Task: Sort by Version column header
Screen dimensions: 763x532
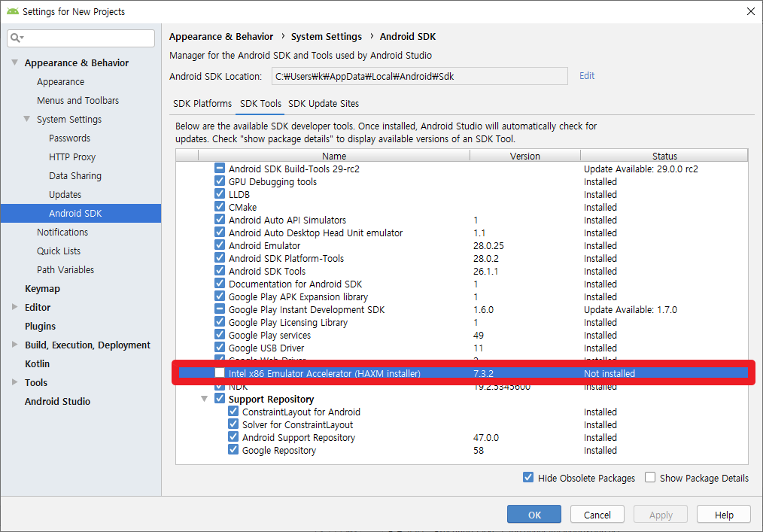Action: 525,156
